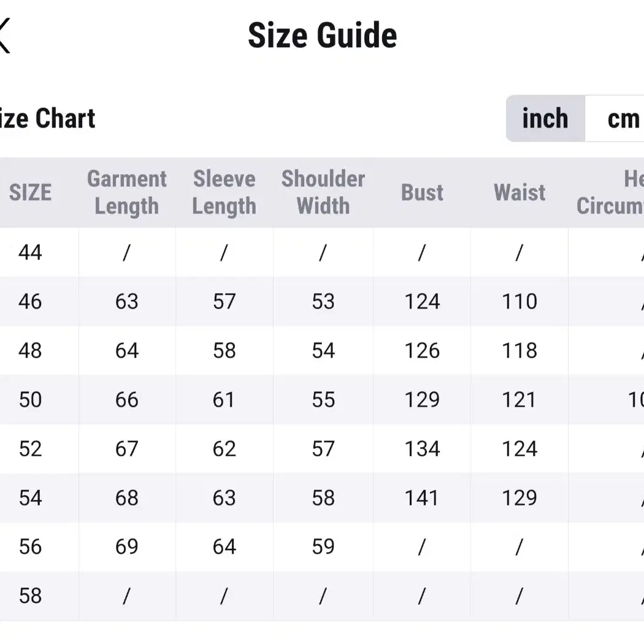Select the size 48 row label
Viewport: 644px width, 644px height.
coord(31,351)
